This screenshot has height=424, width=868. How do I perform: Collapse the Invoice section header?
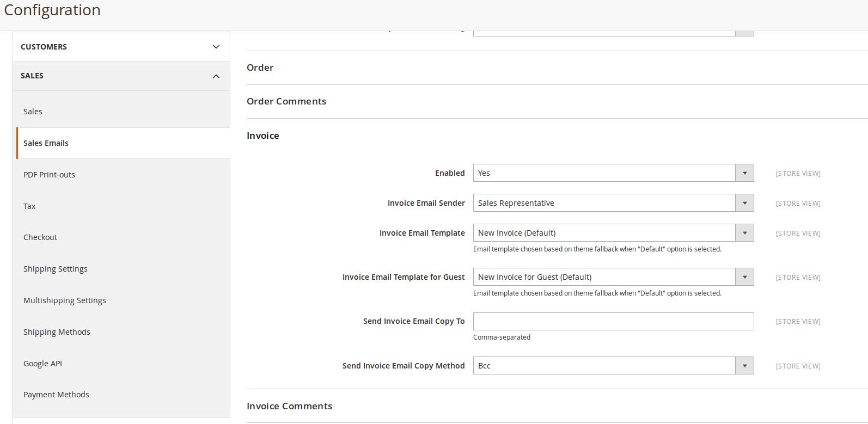263,136
